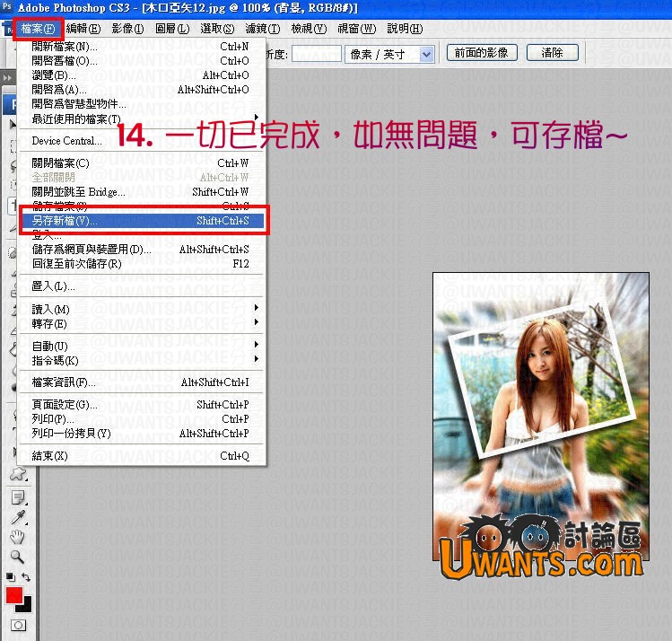Expand the 自動(U) submenu
Viewport: 672px width, 641px height.
click(x=141, y=346)
